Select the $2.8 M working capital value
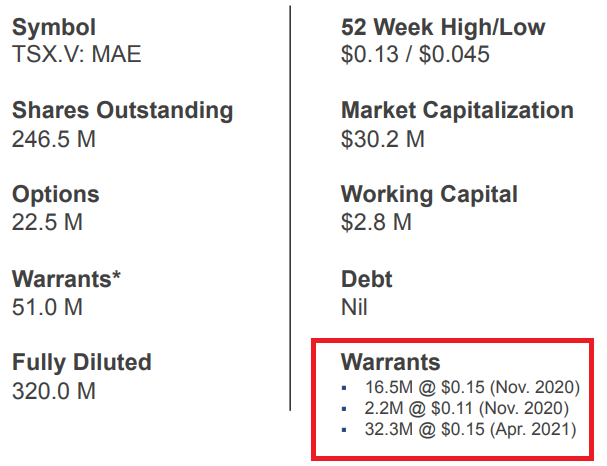Screen dimensions: 607x466 point(376,222)
